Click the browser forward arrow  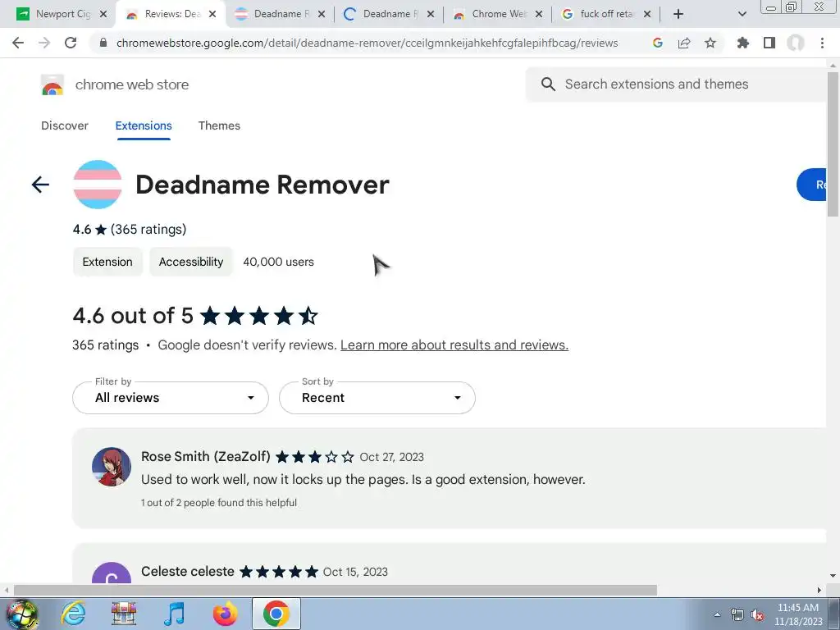[44, 43]
